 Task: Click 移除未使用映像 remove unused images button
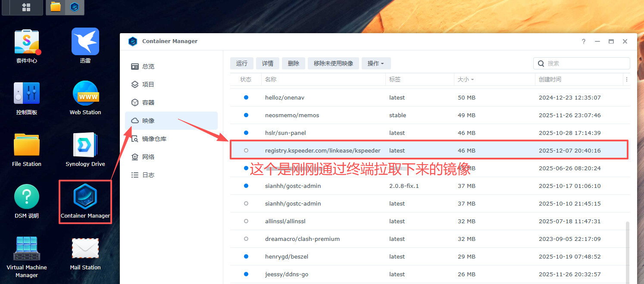tap(333, 63)
